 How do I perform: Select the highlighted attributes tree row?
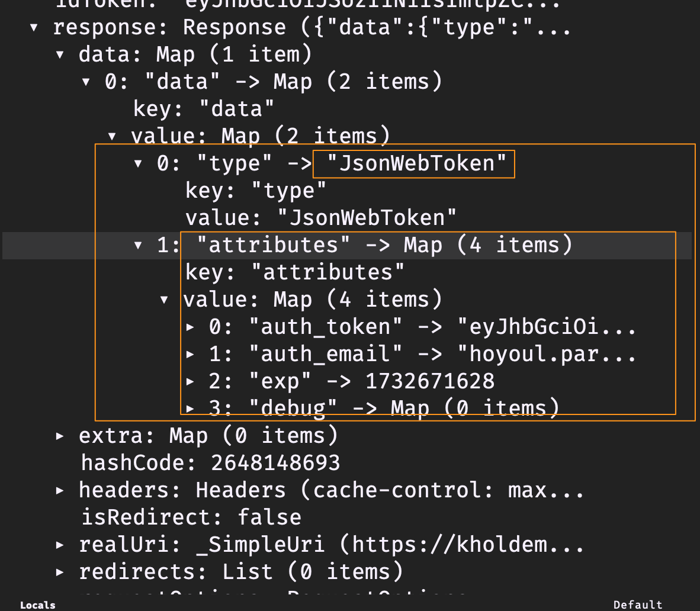(355, 245)
